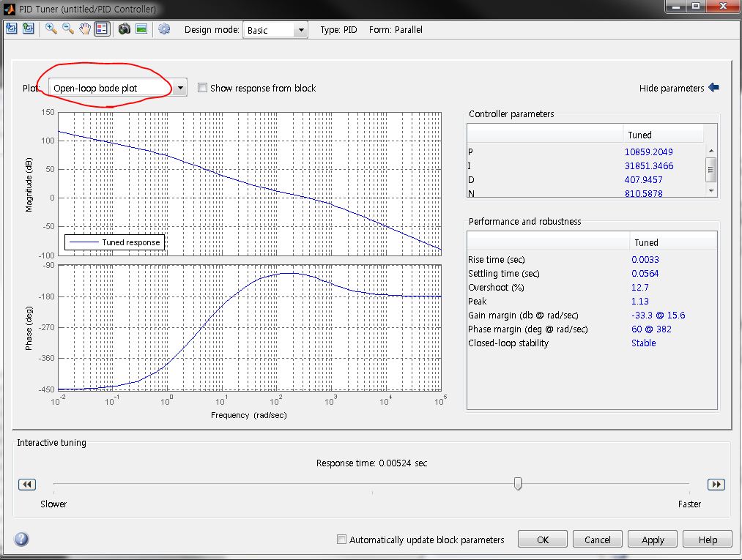Screen dimensions: 742x560
Task: Click the Interactive tuning section title
Action: [51, 442]
